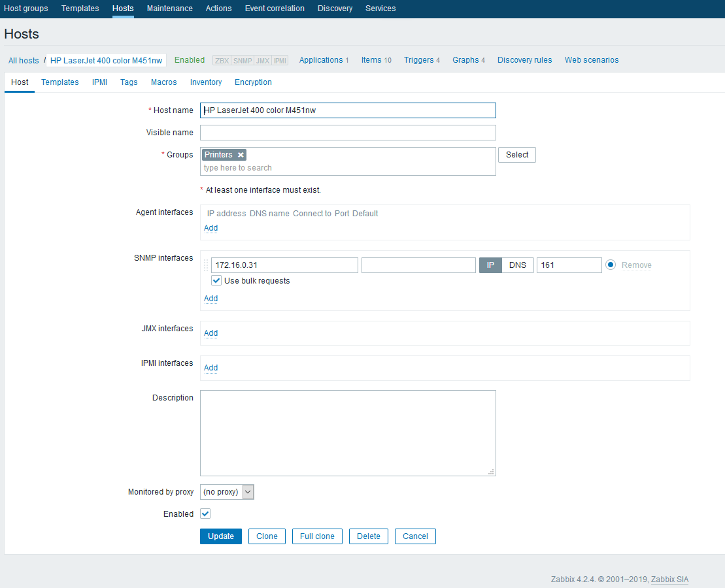Switch to the Encryption tab
This screenshot has width=725, height=588.
coord(253,82)
